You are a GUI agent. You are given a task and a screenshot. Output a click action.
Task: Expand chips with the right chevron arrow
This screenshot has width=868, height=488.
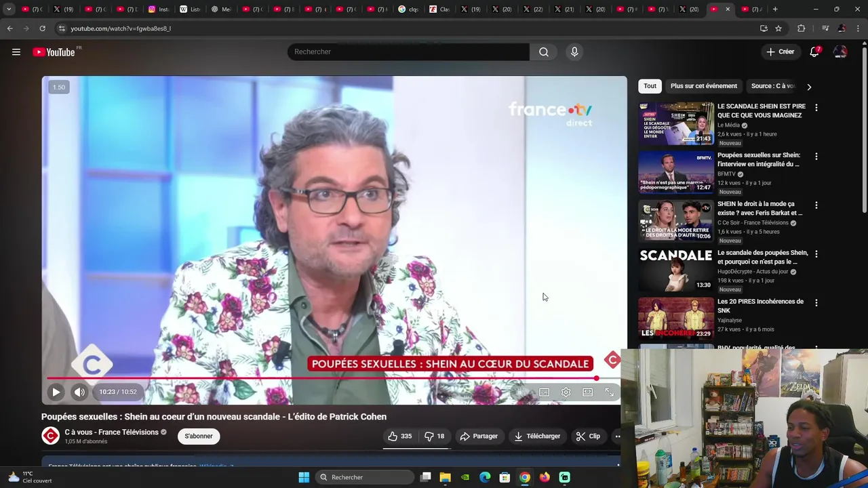pyautogui.click(x=809, y=87)
